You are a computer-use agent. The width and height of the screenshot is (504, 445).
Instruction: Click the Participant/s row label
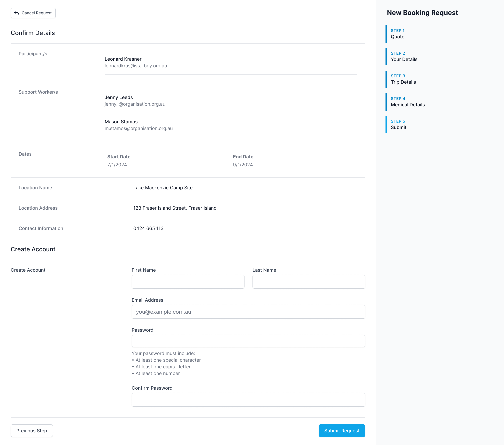pyautogui.click(x=33, y=54)
